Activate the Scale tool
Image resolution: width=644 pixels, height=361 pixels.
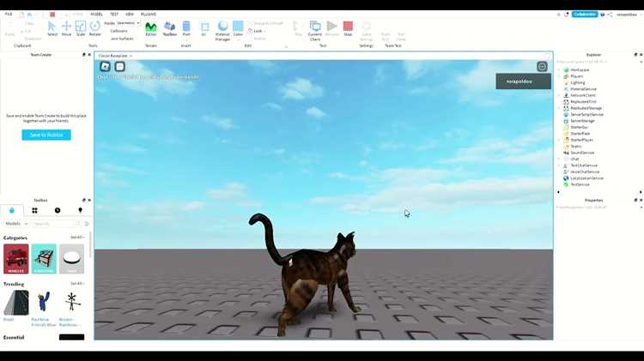tap(81, 28)
